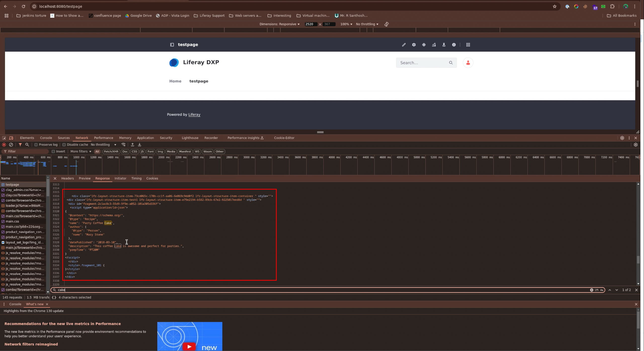
Task: Open the 100% zoom dropdown
Action: (346, 24)
